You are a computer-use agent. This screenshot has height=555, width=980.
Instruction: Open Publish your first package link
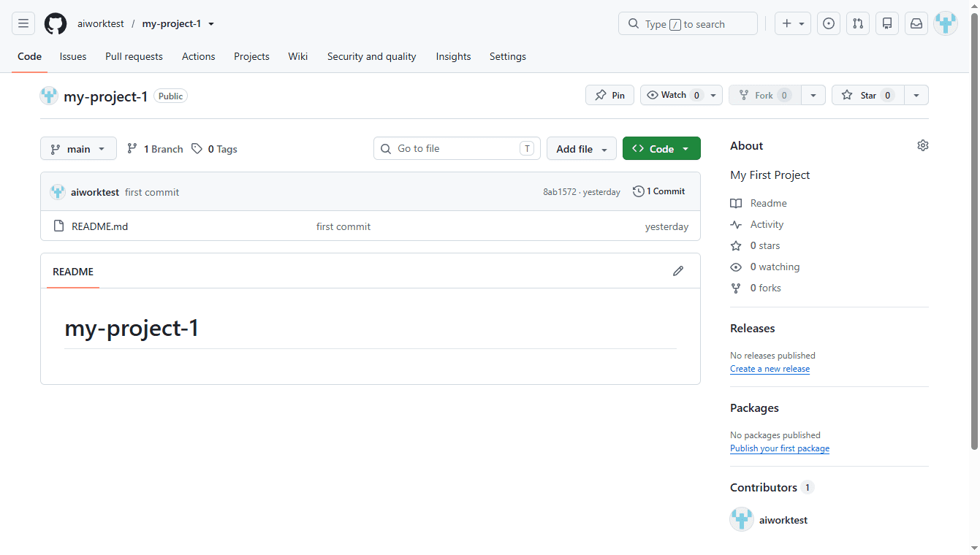point(780,448)
